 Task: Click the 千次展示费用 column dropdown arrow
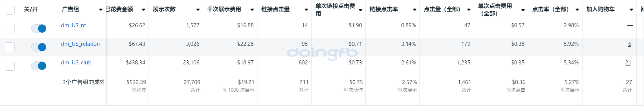click(252, 10)
